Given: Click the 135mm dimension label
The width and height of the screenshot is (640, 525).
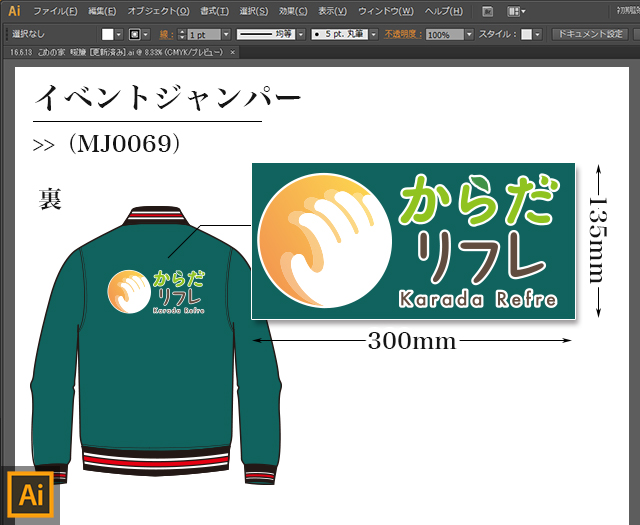Looking at the screenshot, I should 598,240.
